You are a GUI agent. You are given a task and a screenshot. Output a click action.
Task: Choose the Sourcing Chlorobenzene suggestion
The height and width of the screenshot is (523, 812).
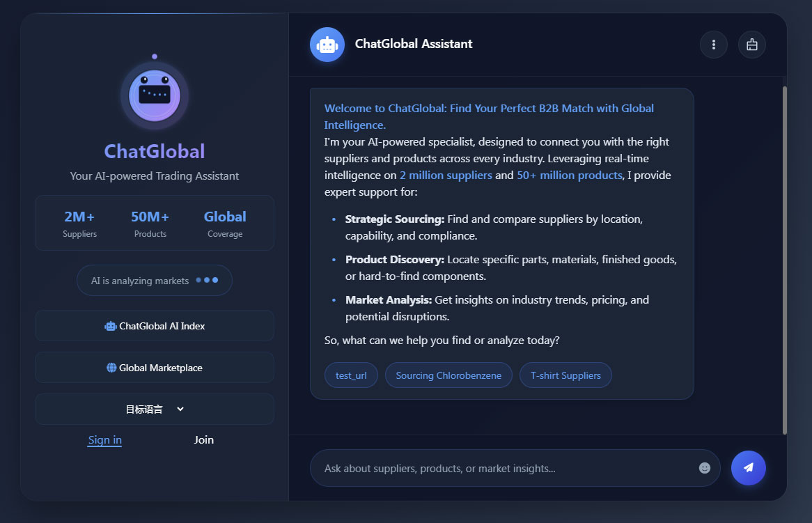[448, 375]
